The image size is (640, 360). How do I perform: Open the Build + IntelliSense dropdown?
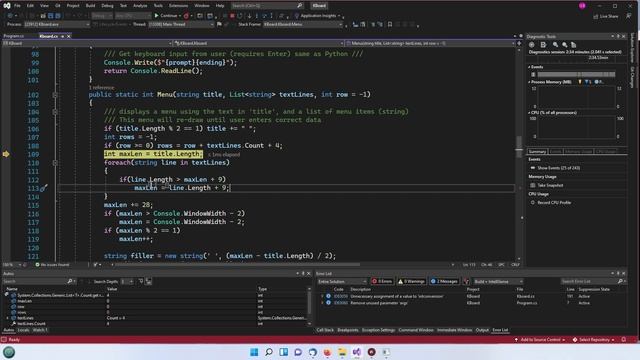click(x=498, y=281)
